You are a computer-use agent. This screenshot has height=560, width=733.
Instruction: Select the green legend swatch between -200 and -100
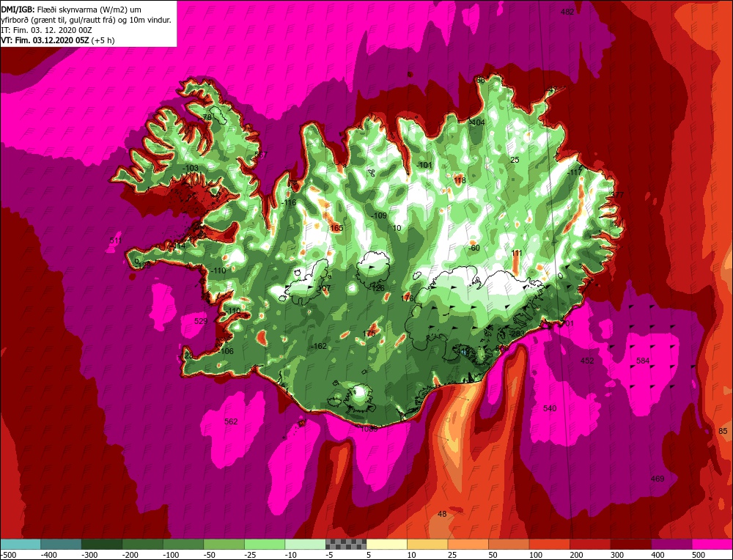click(143, 544)
